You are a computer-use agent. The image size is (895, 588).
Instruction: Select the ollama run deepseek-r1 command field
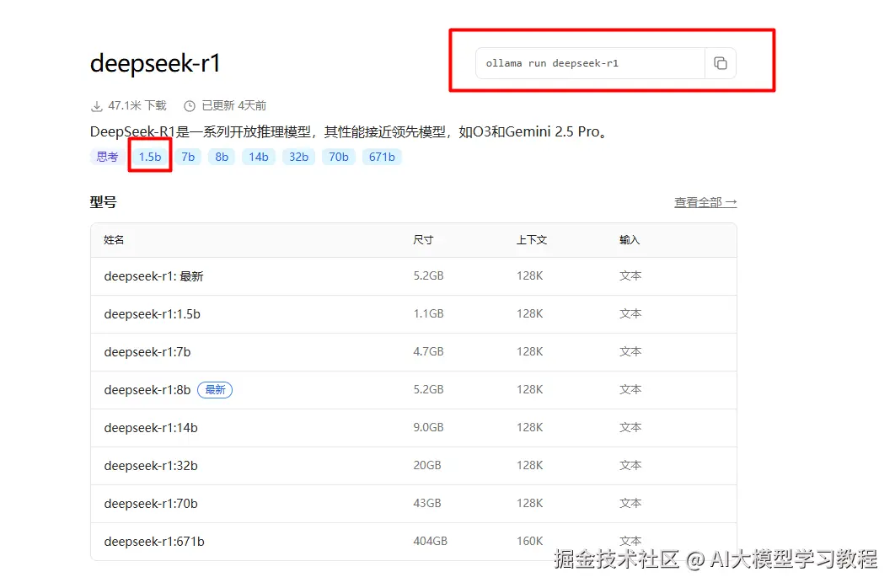point(590,63)
